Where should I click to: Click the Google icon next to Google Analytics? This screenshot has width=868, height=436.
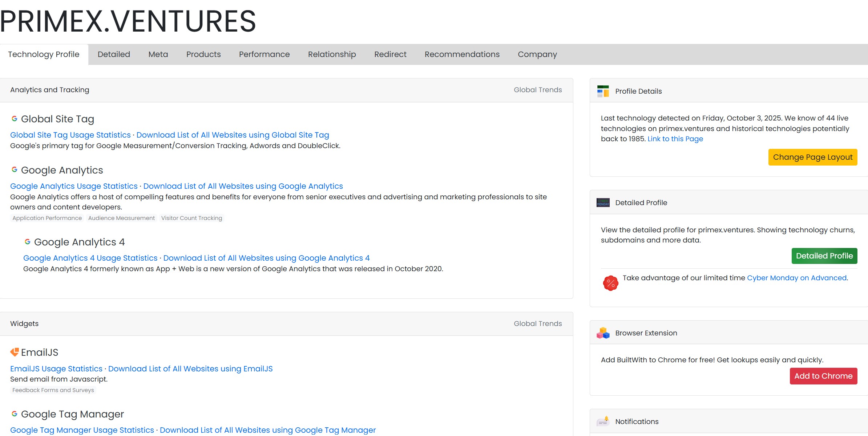click(x=14, y=170)
